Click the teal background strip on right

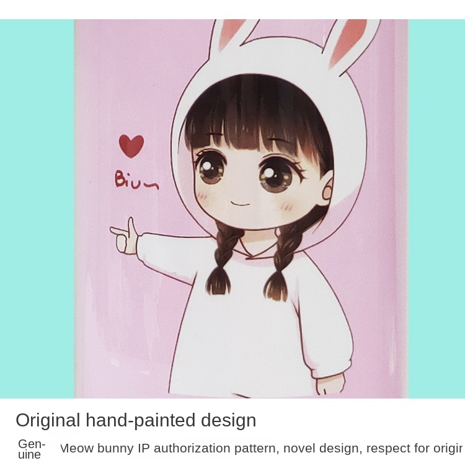pos(436,208)
